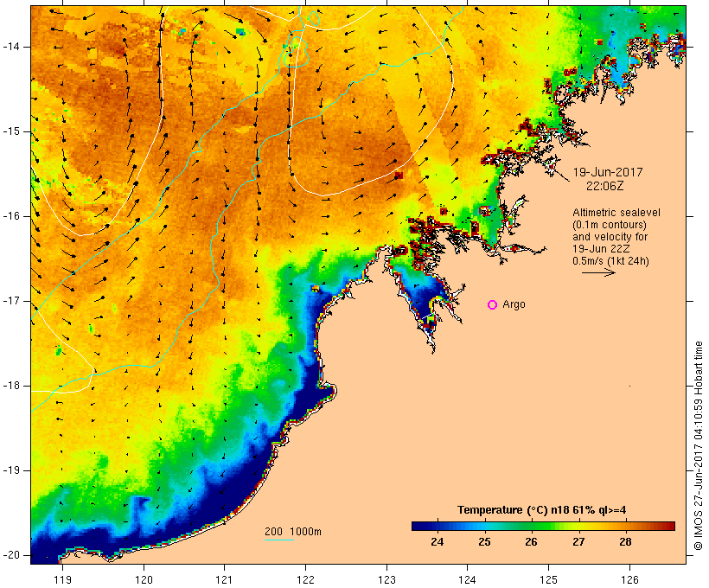Screen dimensions: 709x588
Task: Click the IMOS copyright timestamp text
Action: coord(699,446)
